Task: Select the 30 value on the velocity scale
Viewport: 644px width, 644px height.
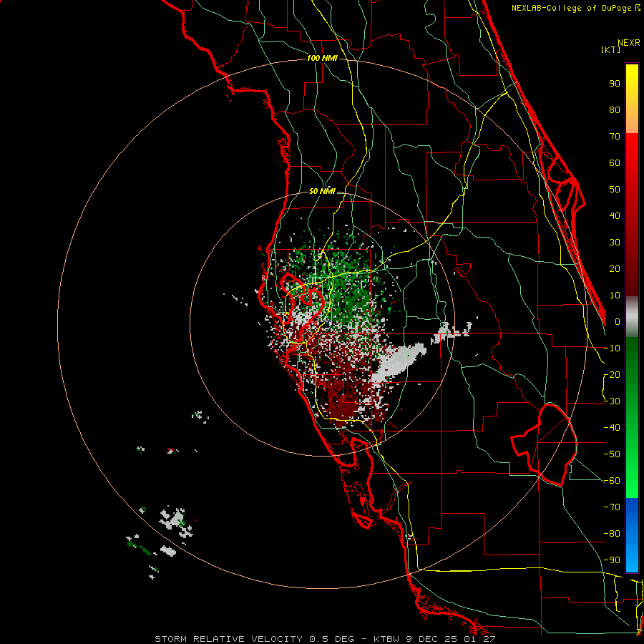Action: (x=615, y=243)
